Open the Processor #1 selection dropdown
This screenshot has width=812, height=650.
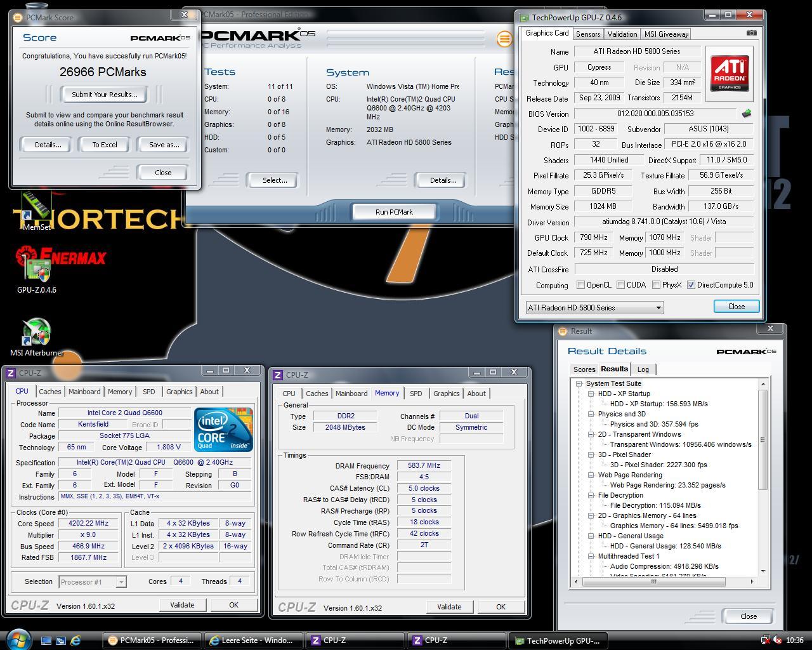pyautogui.click(x=93, y=581)
